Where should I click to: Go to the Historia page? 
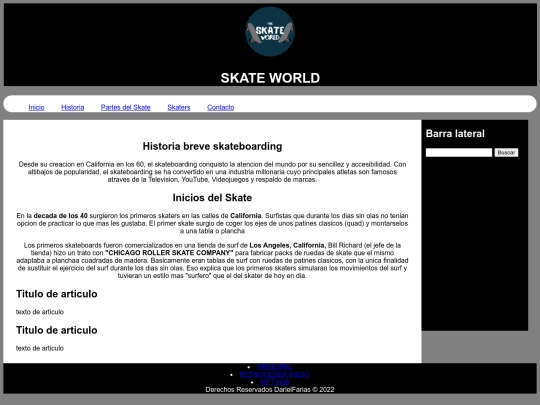(x=73, y=107)
